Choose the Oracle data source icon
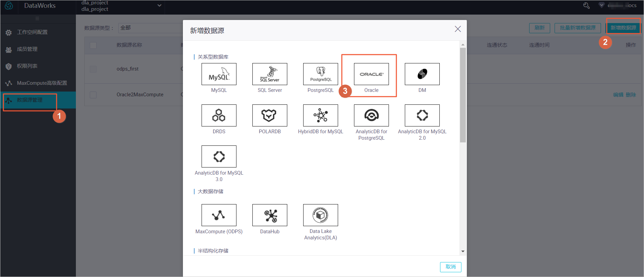 click(371, 74)
